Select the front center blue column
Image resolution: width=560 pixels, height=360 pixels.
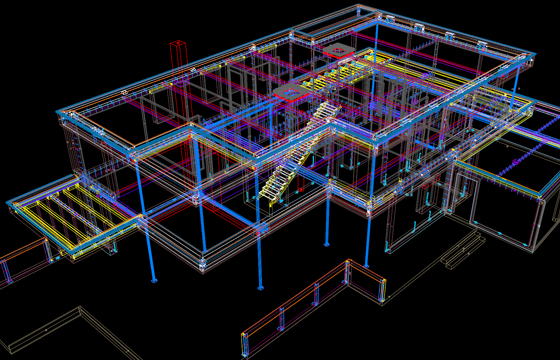(x=258, y=228)
